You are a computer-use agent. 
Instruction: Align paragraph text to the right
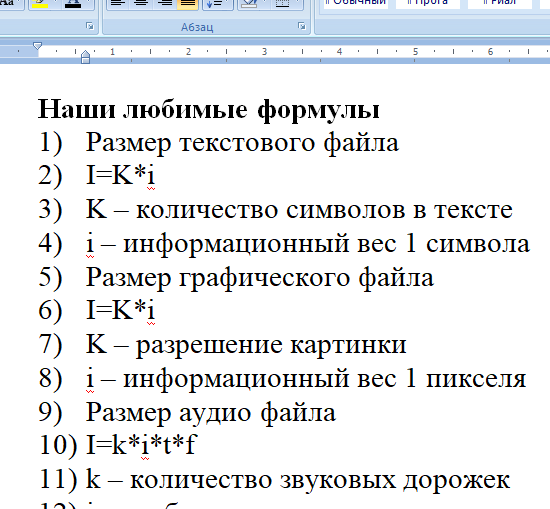coord(165,4)
